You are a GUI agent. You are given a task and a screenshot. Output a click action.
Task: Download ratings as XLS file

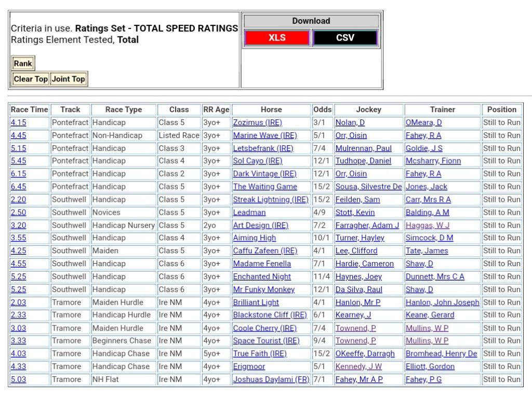click(x=277, y=38)
